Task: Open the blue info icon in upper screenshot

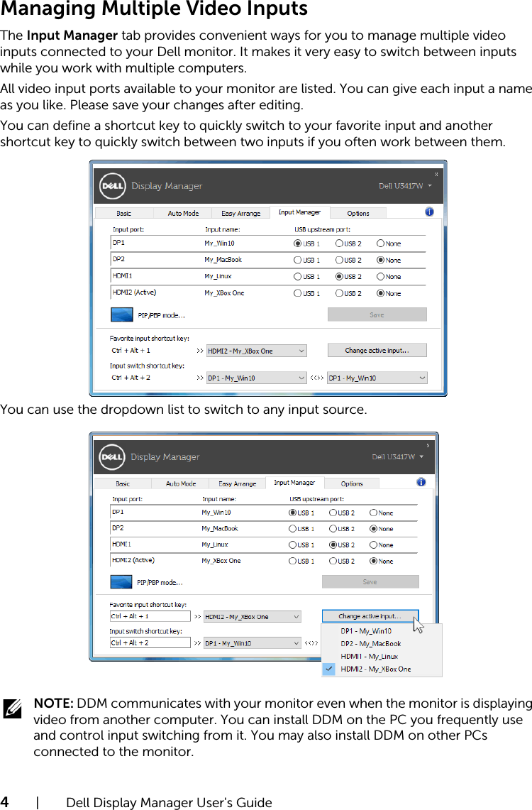Action: point(429,212)
